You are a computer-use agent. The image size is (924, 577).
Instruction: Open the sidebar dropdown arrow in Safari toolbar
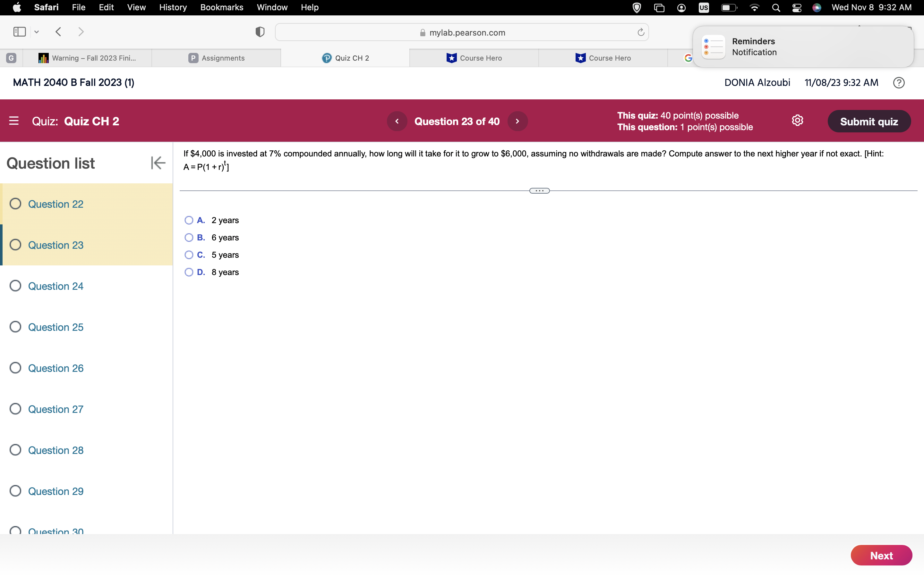pyautogui.click(x=37, y=32)
